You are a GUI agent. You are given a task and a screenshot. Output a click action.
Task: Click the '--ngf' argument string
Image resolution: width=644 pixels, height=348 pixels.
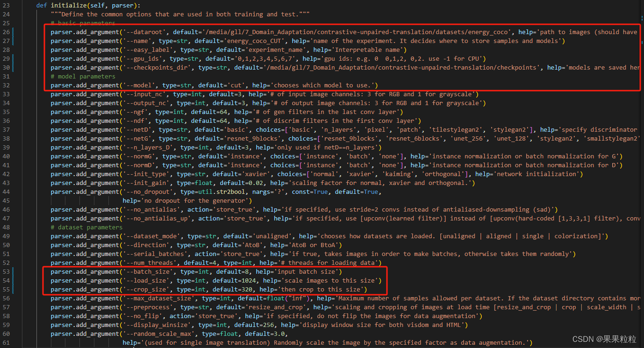coord(136,112)
